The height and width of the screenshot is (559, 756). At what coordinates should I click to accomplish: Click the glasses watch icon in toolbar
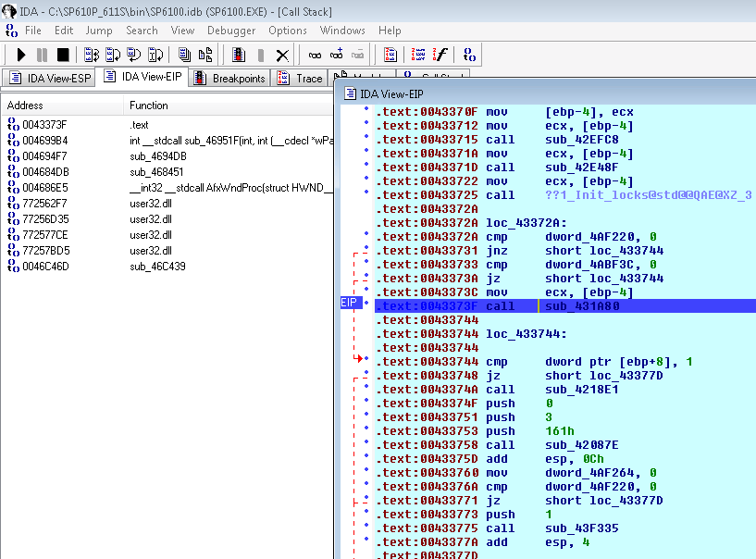pyautogui.click(x=315, y=55)
